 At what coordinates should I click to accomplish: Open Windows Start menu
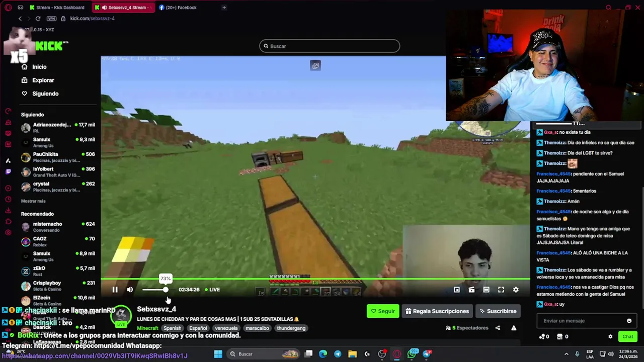[x=218, y=354]
